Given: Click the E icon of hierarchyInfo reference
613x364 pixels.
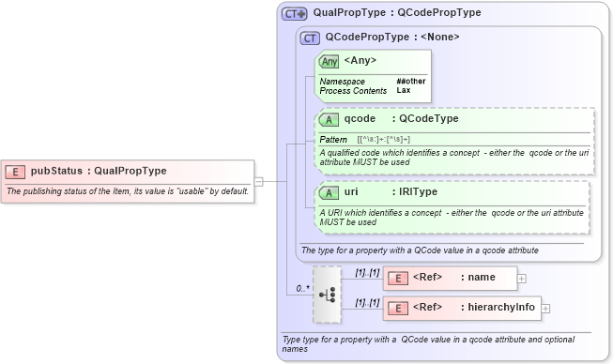Looking at the screenshot, I should point(398,309).
